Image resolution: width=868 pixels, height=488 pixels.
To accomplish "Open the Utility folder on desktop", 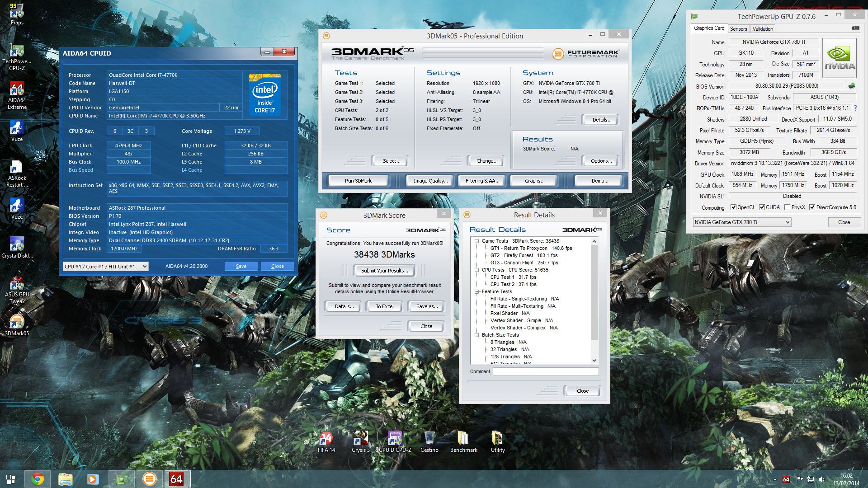I will [498, 442].
